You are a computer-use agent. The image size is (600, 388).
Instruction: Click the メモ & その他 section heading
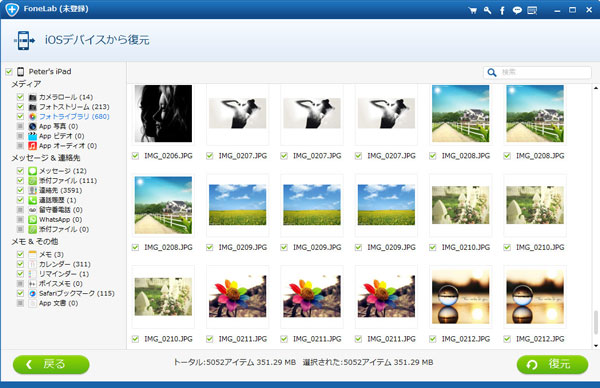[x=35, y=242]
